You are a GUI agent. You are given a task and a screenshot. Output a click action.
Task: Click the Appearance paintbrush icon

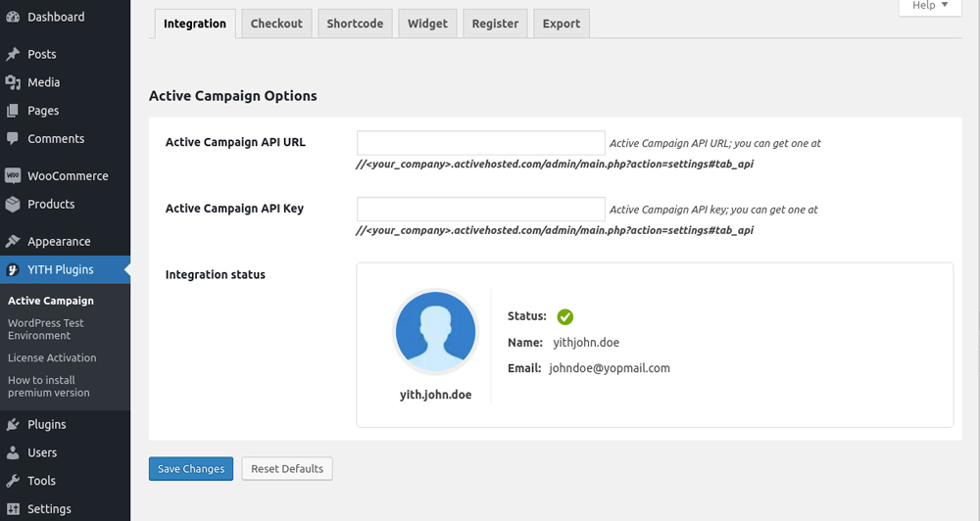[13, 242]
